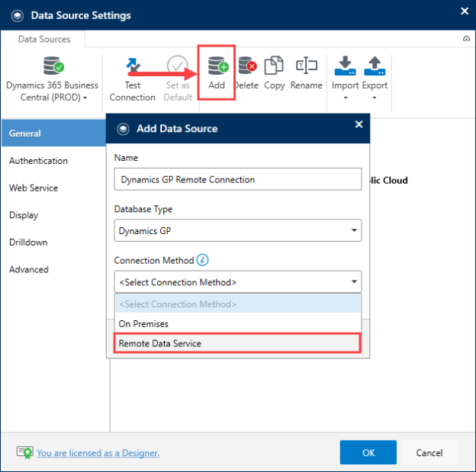476x472 pixels.
Task: Open the Database Type dropdown
Action: pos(238,230)
